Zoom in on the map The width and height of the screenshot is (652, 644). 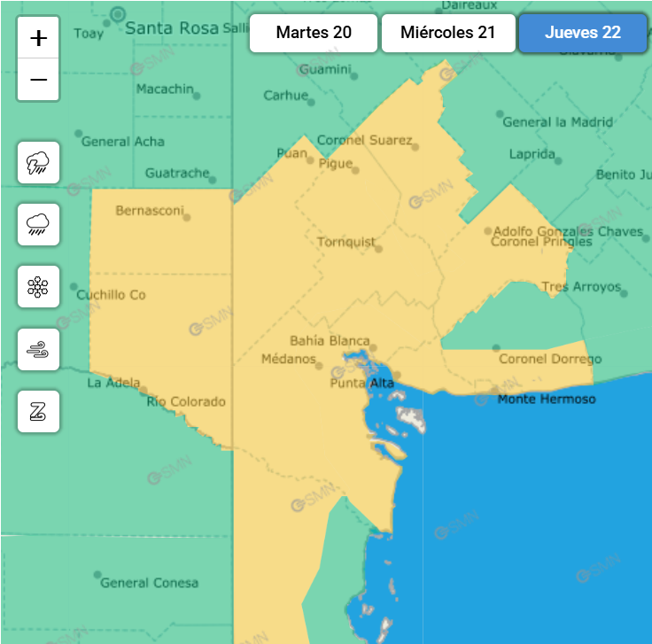(38, 38)
